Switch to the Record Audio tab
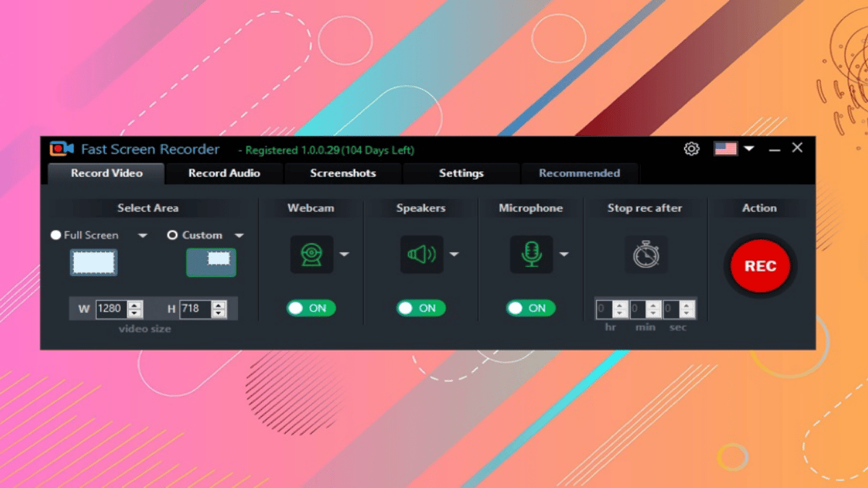The height and width of the screenshot is (488, 868). tap(224, 173)
